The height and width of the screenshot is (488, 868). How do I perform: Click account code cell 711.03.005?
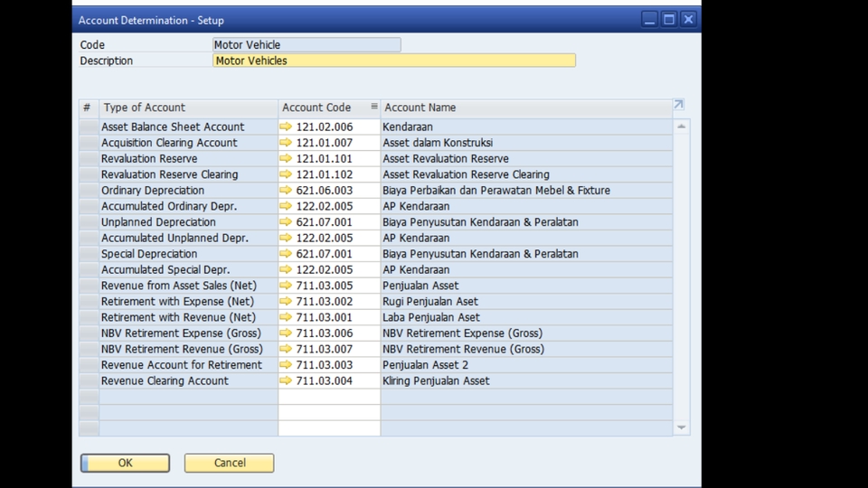pos(329,286)
